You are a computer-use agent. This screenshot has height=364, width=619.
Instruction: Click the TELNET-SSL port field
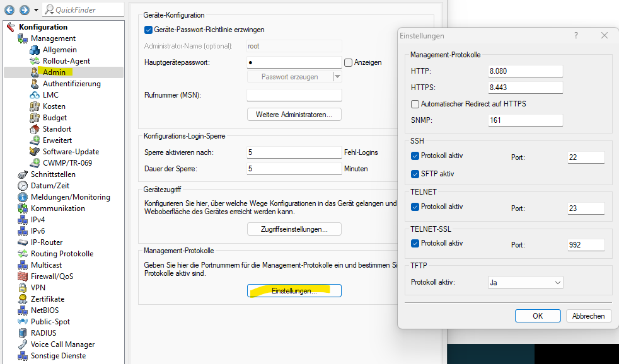coord(586,244)
